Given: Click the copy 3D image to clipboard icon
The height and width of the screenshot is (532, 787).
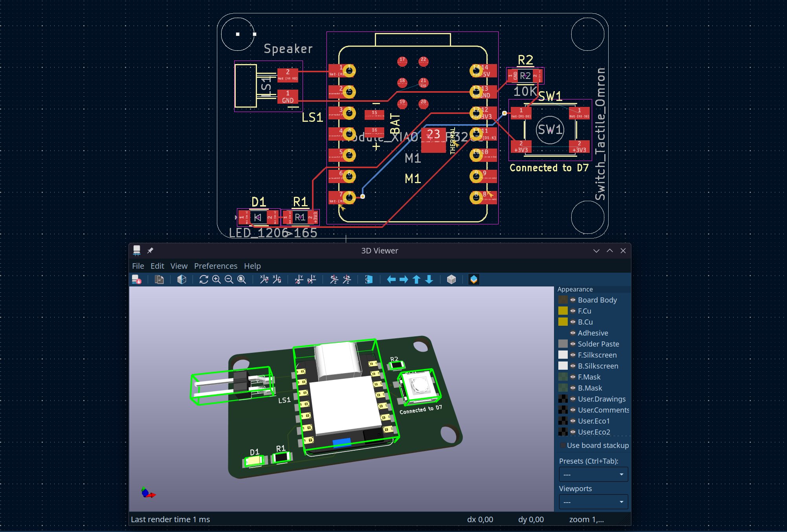Looking at the screenshot, I should (159, 279).
